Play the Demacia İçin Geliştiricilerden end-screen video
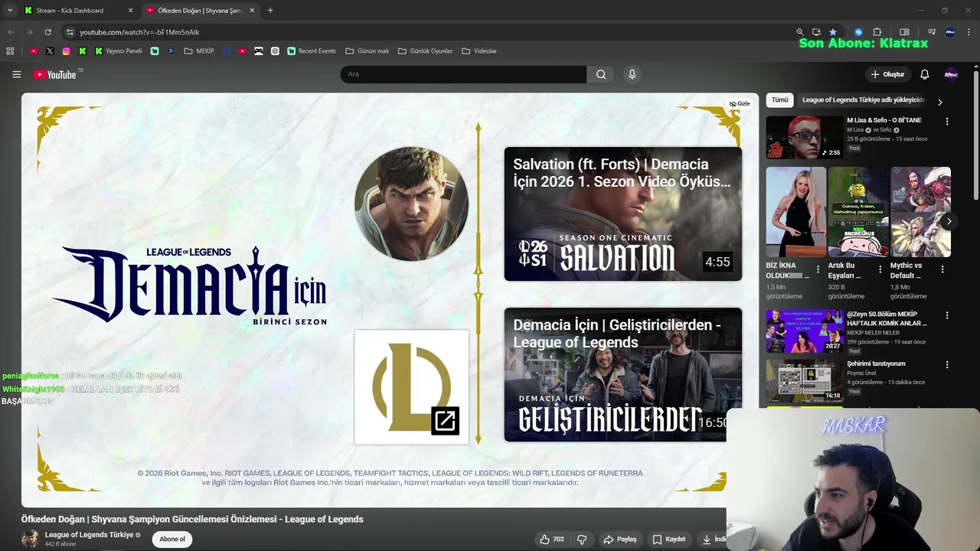The width and height of the screenshot is (980, 551). pyautogui.click(x=622, y=375)
